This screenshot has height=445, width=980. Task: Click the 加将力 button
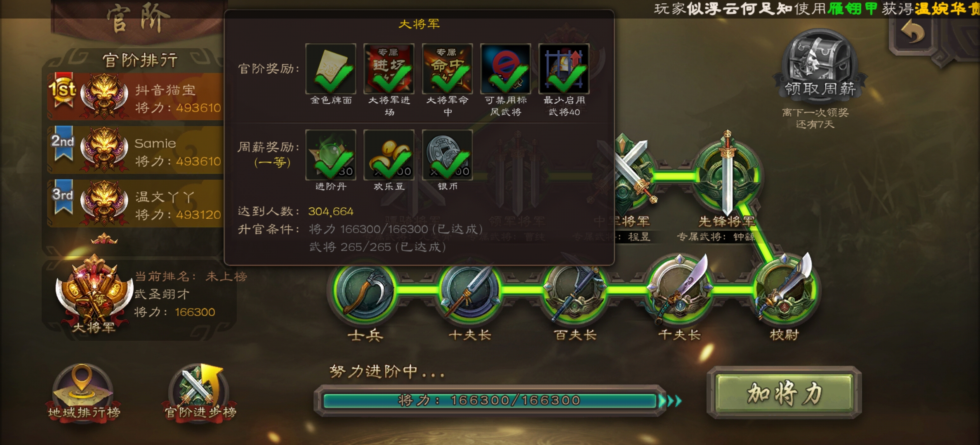(x=784, y=393)
